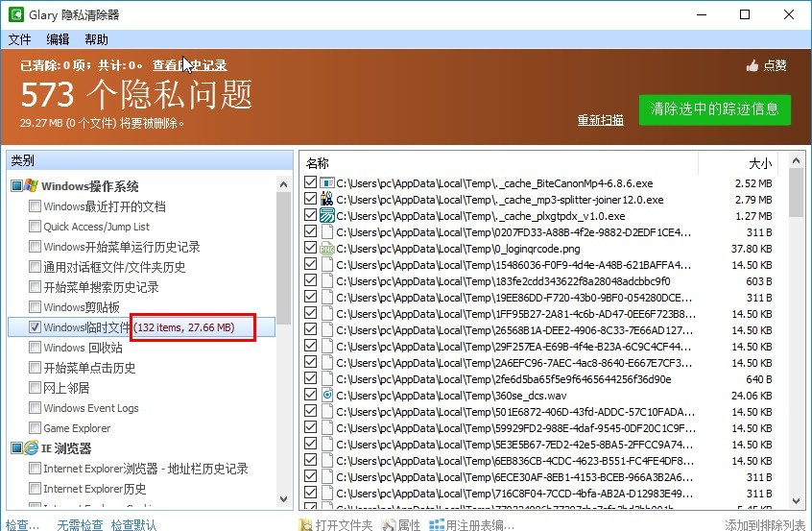Click the category list scrollbar thumb

[283, 257]
